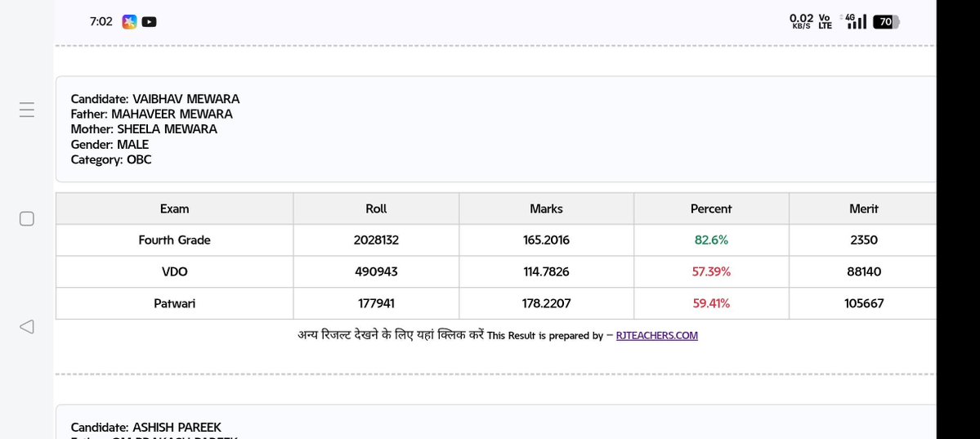This screenshot has width=980, height=439.
Task: Select the Percent column header
Action: pyautogui.click(x=711, y=208)
